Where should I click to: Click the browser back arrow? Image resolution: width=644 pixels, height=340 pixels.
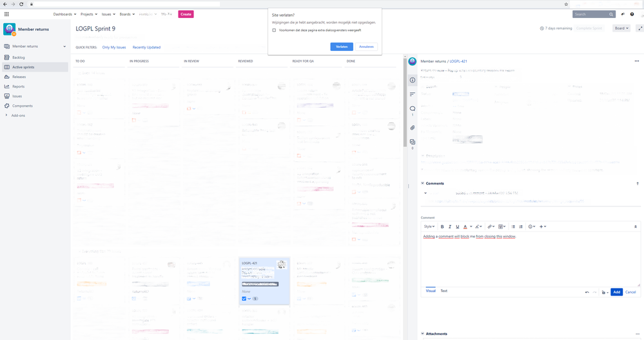(x=5, y=4)
